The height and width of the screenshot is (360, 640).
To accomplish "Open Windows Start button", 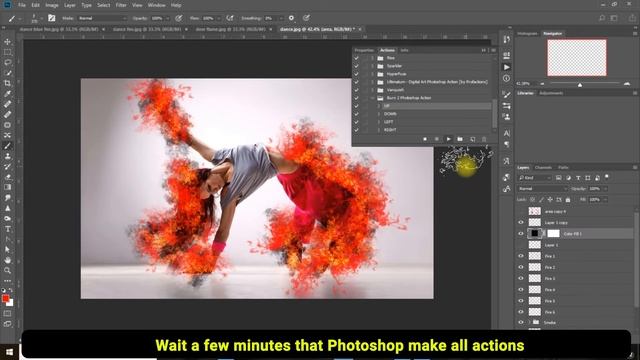I will pyautogui.click(x=9, y=352).
